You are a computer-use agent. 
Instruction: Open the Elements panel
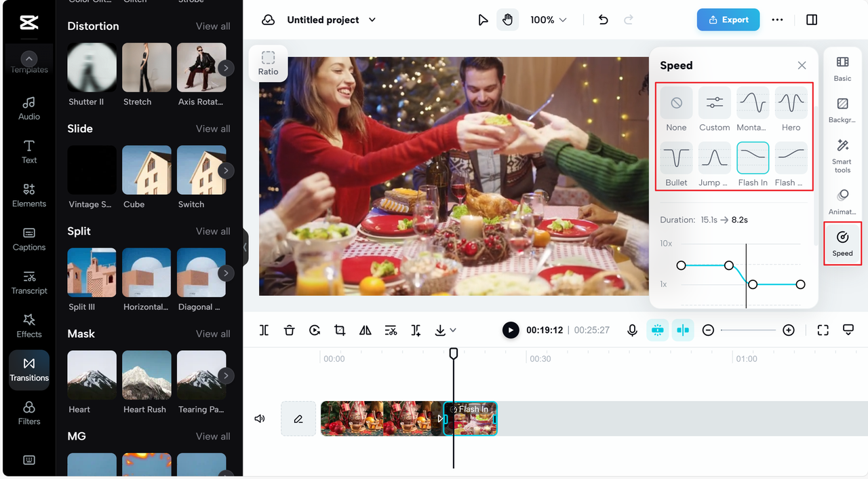point(29,195)
